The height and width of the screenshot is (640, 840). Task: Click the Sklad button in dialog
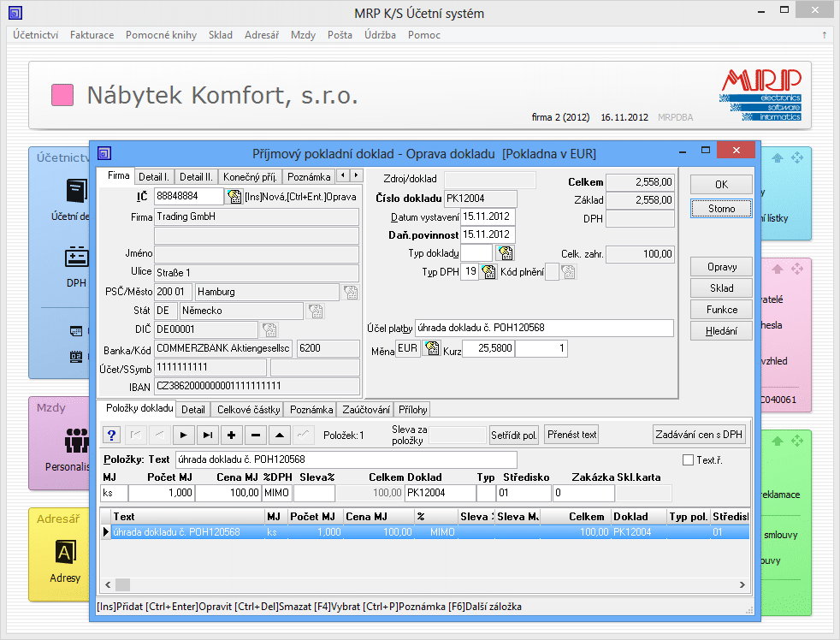click(722, 288)
